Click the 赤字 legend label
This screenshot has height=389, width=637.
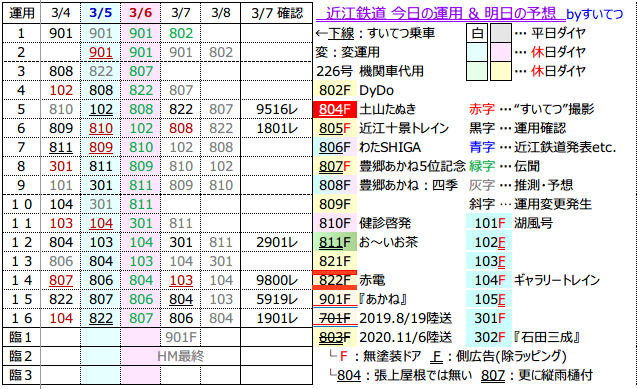(x=482, y=109)
